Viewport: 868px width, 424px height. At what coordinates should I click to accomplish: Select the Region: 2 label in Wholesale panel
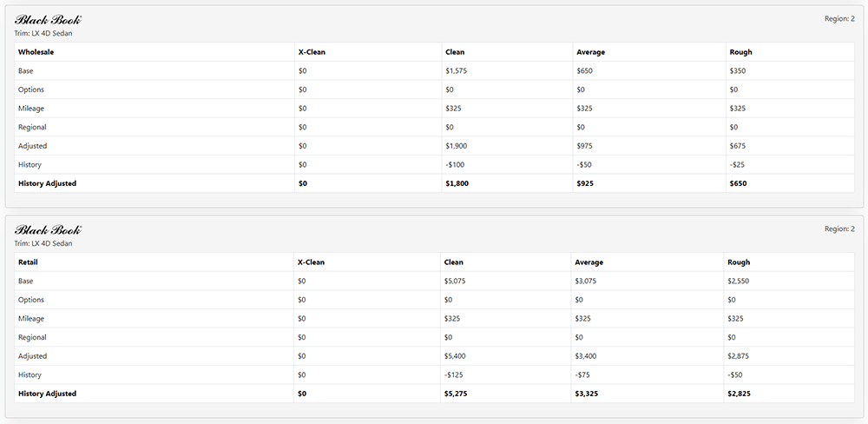(x=838, y=18)
